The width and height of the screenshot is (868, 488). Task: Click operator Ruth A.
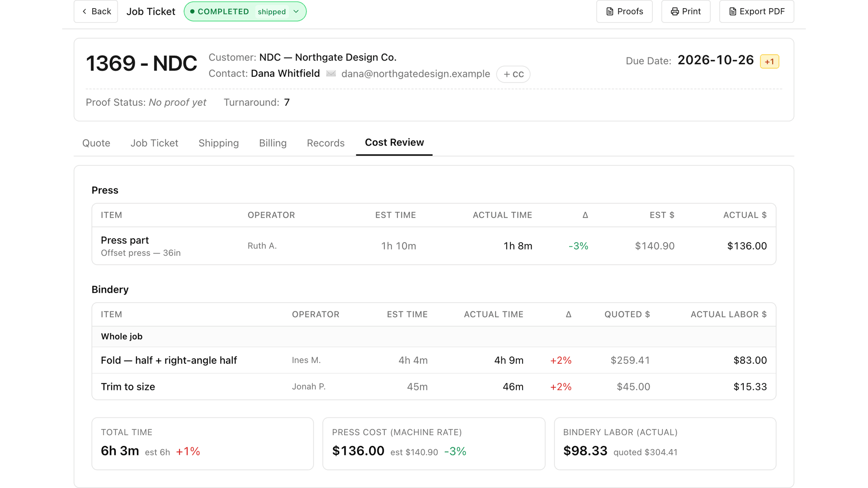pos(262,246)
